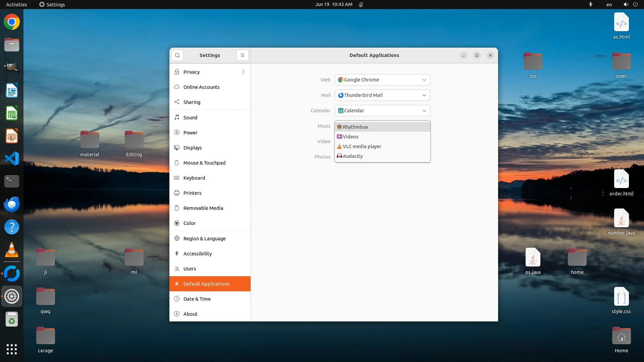Select VLC media player from Music list
Screen dimensions: 644x362
tap(362, 146)
